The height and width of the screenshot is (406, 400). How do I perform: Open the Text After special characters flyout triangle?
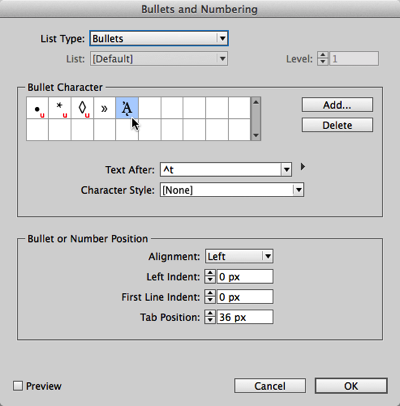(303, 166)
